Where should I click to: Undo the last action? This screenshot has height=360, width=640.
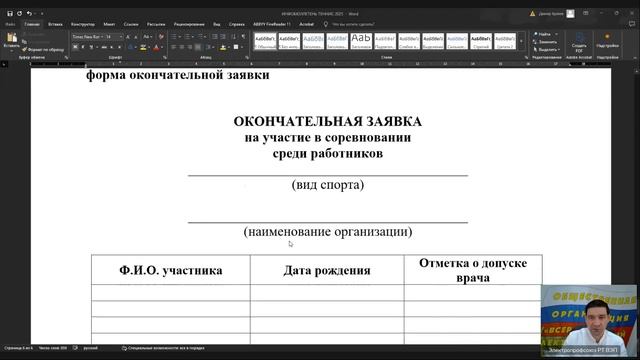tap(29, 13)
